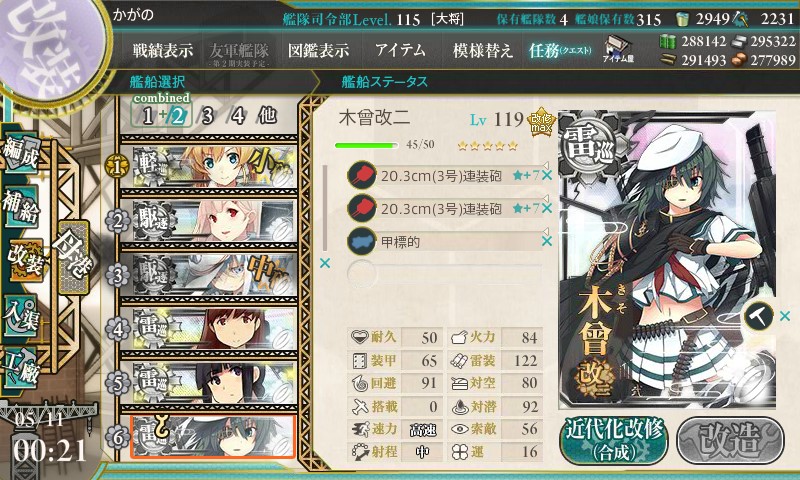Open the 入渠 docking side icon
The width and height of the screenshot is (800, 480).
tap(21, 316)
